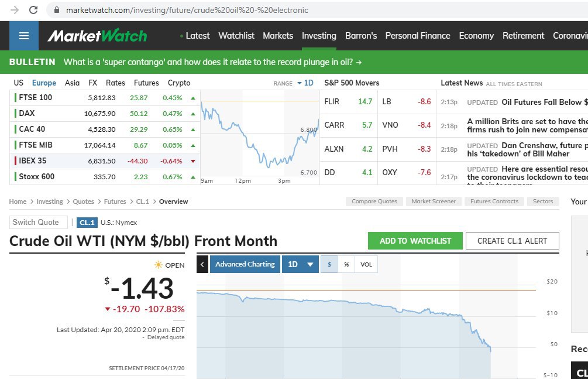The width and height of the screenshot is (588, 379).
Task: Click the browser forward arrow
Action: tap(15, 10)
